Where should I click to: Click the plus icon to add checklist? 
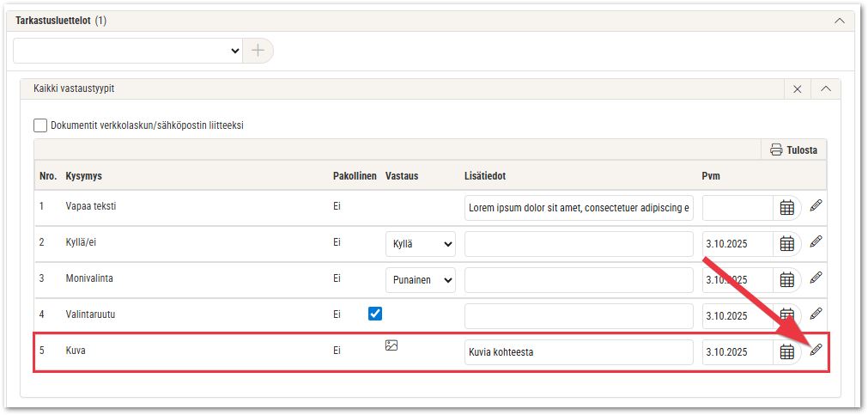[258, 51]
